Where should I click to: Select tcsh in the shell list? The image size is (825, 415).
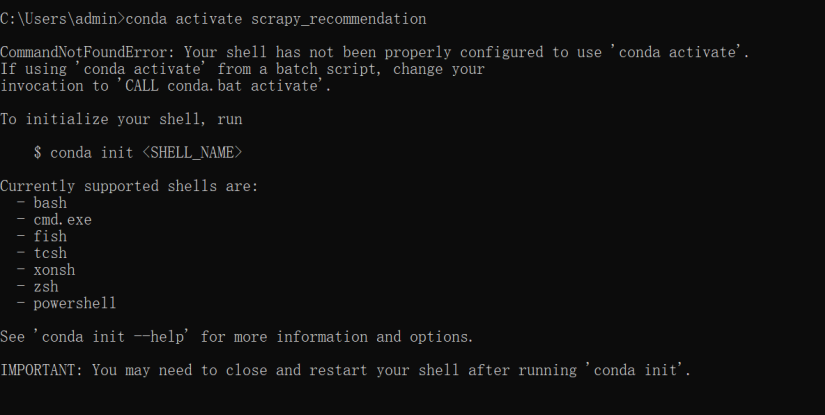coord(50,253)
